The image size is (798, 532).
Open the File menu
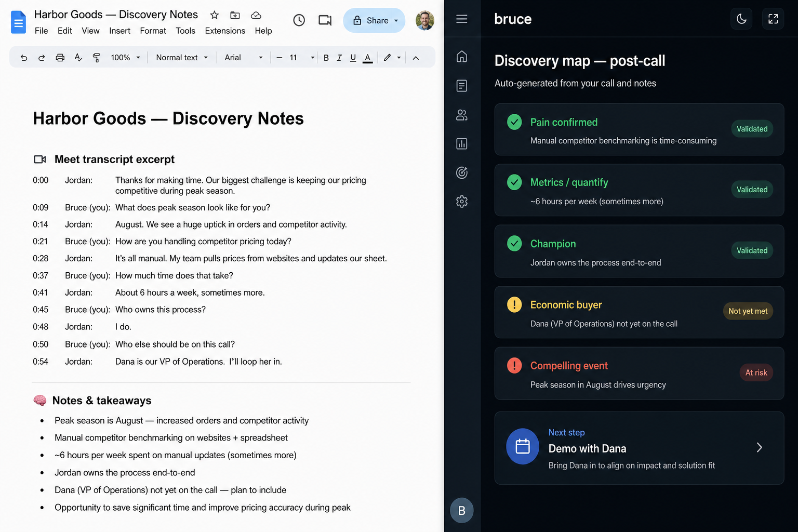(x=41, y=31)
